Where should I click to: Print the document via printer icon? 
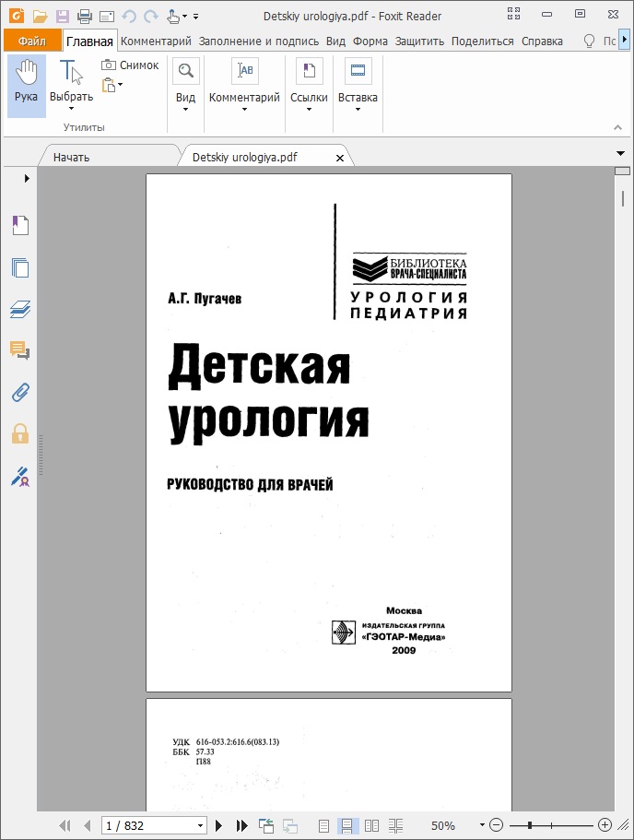coord(85,17)
